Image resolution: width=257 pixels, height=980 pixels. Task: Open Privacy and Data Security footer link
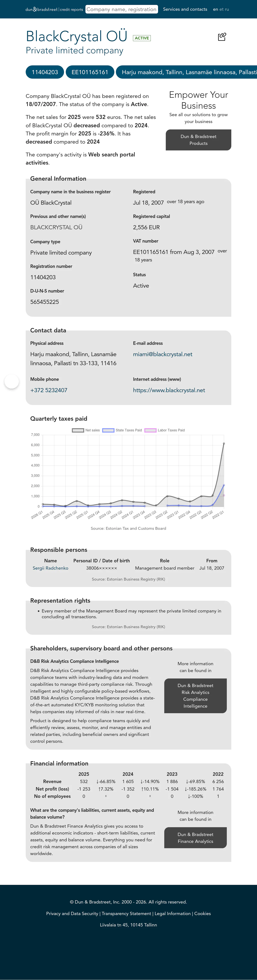[x=72, y=913]
